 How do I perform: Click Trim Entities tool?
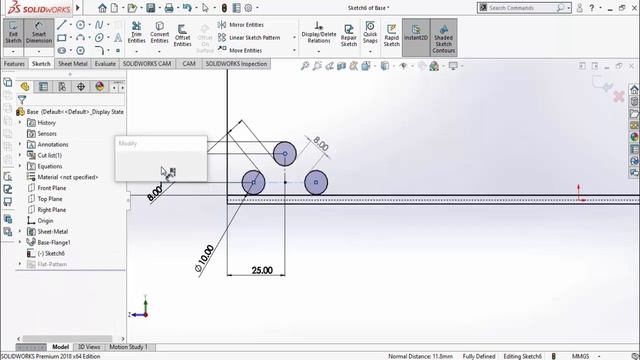[x=136, y=33]
